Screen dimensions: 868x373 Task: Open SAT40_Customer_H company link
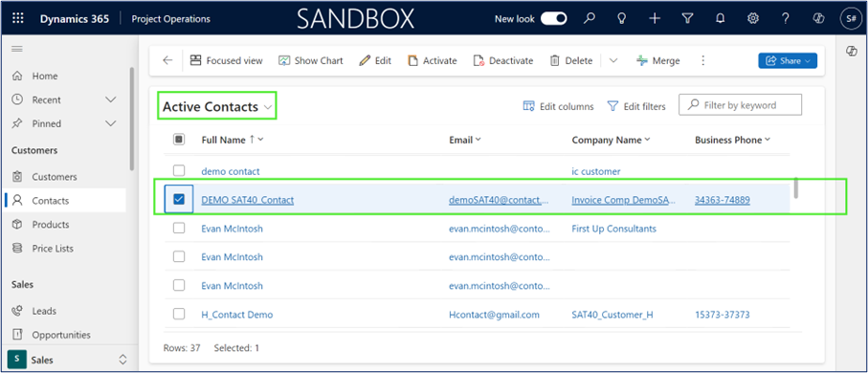coord(612,315)
